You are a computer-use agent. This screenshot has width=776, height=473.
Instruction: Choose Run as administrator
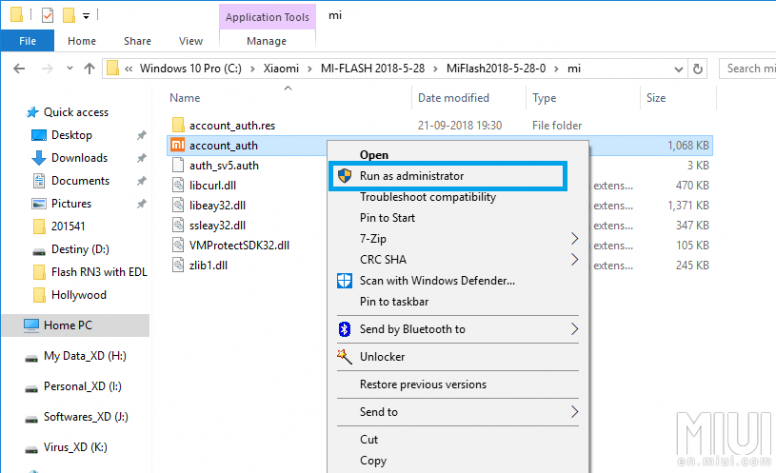tap(448, 176)
